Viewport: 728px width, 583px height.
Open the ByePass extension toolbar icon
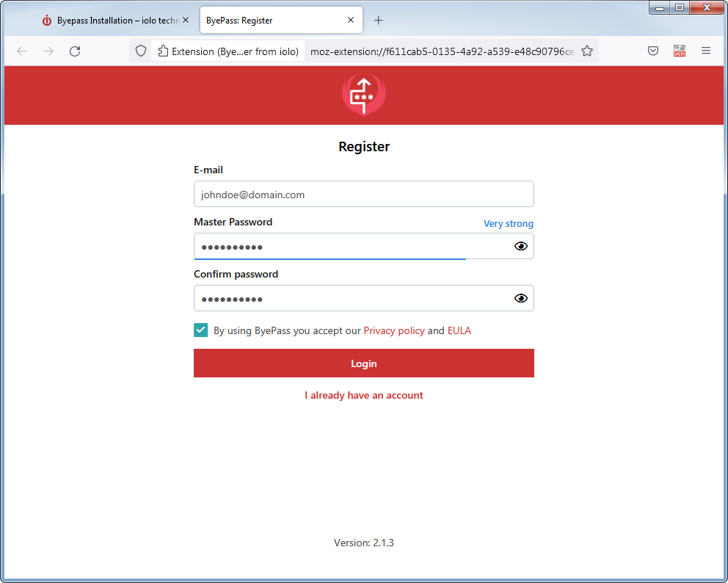tap(680, 51)
